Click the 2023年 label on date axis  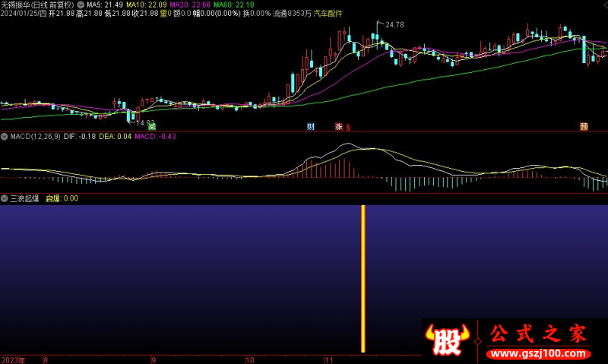coord(13,359)
